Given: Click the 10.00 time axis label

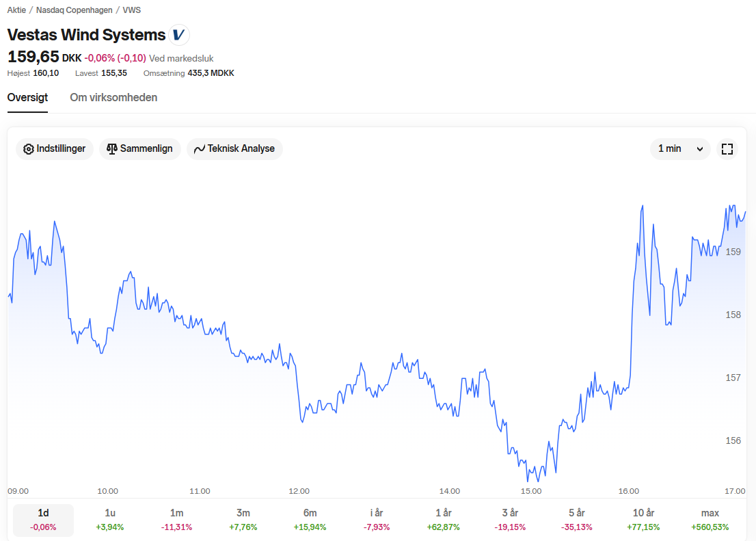Looking at the screenshot, I should click(x=107, y=491).
